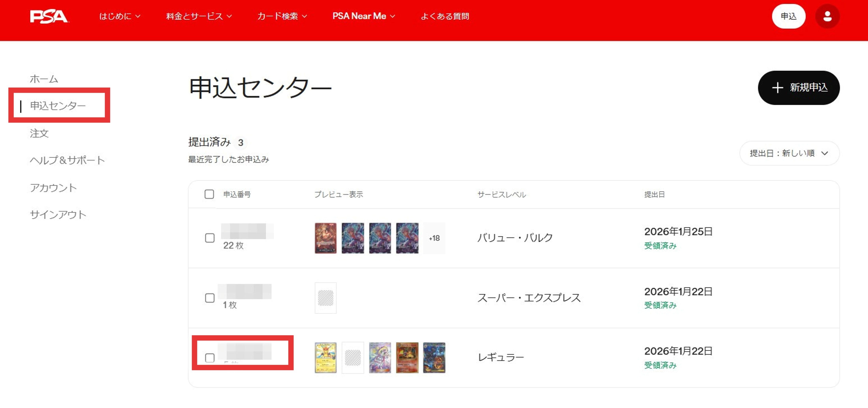Toggle the select-all checkbox beside 申込番号
The height and width of the screenshot is (408, 868).
pyautogui.click(x=209, y=194)
